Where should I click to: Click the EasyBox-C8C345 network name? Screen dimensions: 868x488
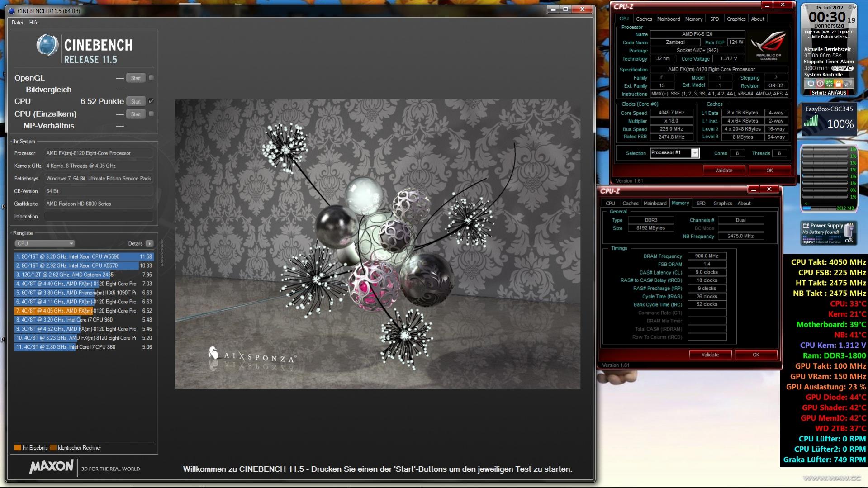click(829, 109)
